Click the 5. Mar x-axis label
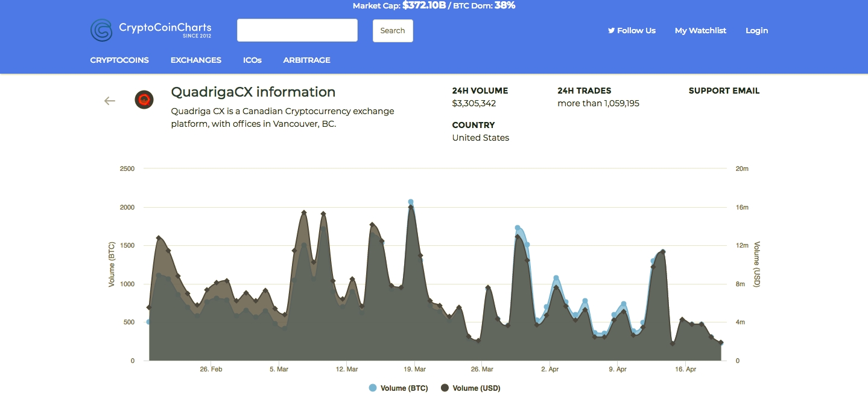The height and width of the screenshot is (398, 868). pos(279,369)
